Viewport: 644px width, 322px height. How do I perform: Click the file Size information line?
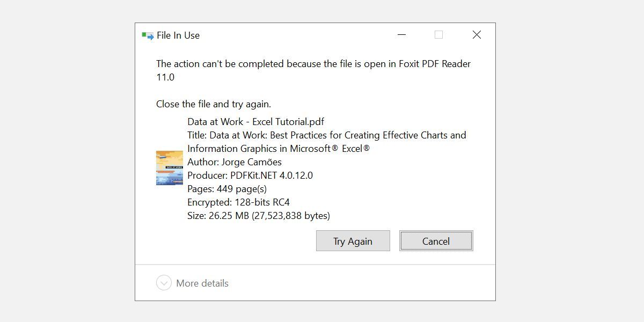coord(258,215)
